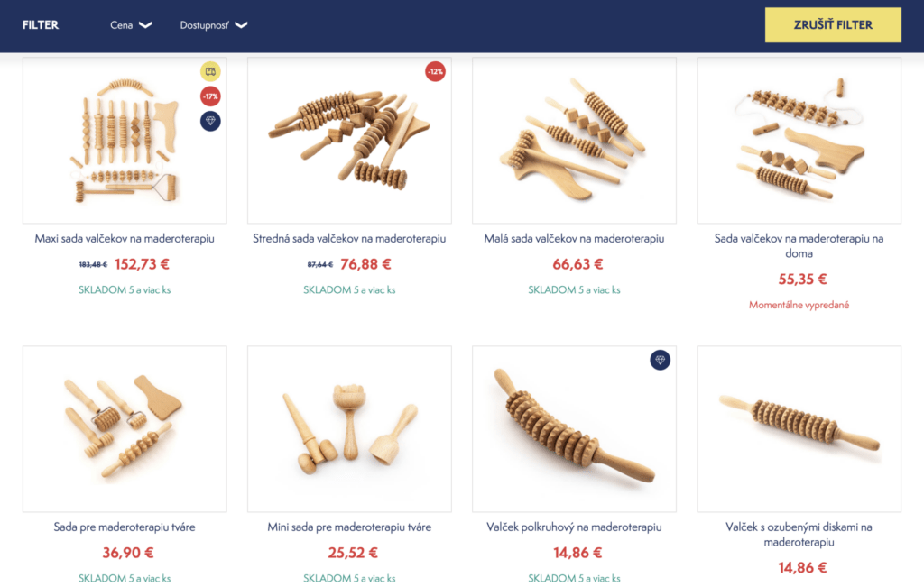Open the Sada pre maderoterapiu tváre title
This screenshot has width=924, height=587.
[125, 527]
